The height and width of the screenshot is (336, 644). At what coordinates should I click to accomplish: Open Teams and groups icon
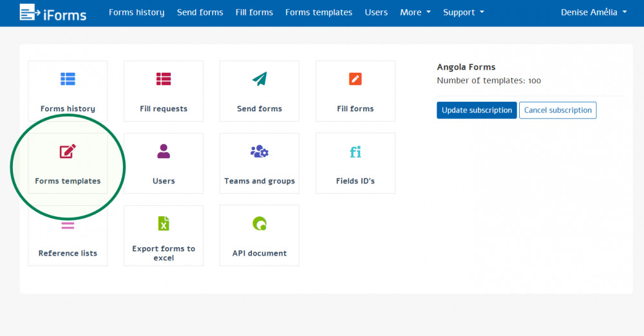click(260, 151)
